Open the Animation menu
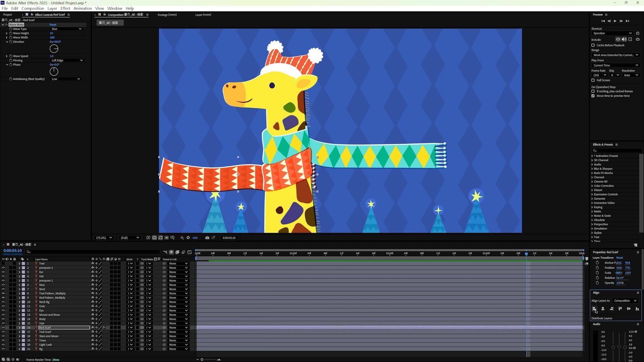This screenshot has width=644, height=362. click(83, 8)
